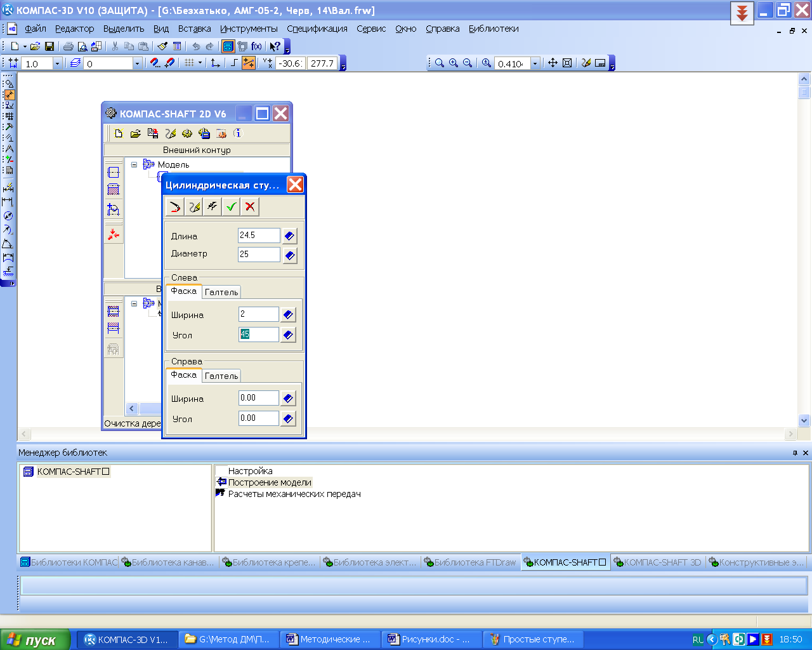Open the Спецификация menu

tap(317, 29)
